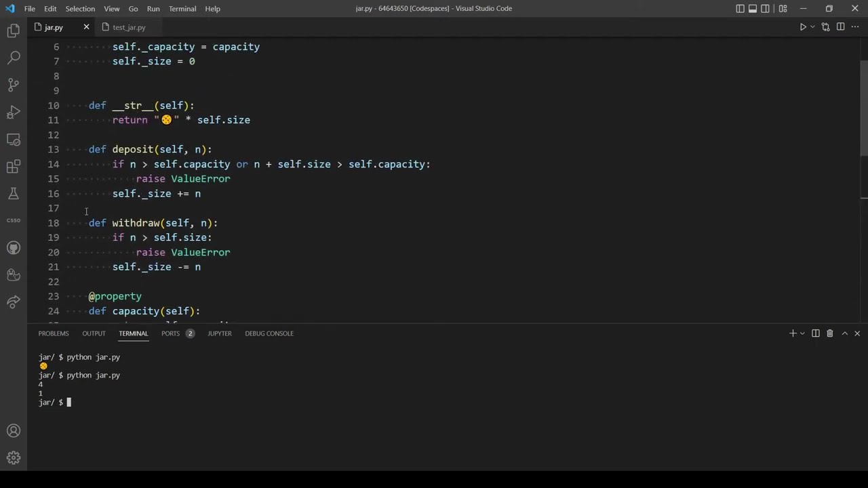Maximize the panel size with chevron
The height and width of the screenshot is (488, 868).
[x=844, y=333]
